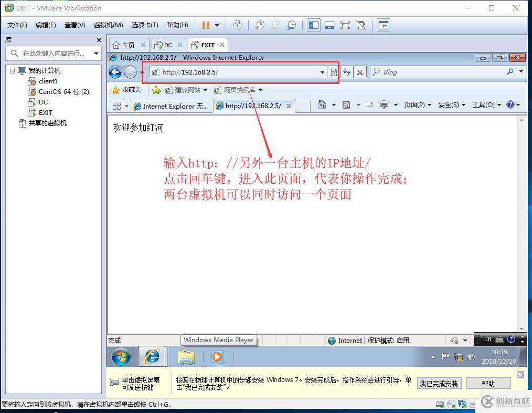Collapse the 我的计算机 tree node
The width and height of the screenshot is (532, 413).
(x=12, y=71)
